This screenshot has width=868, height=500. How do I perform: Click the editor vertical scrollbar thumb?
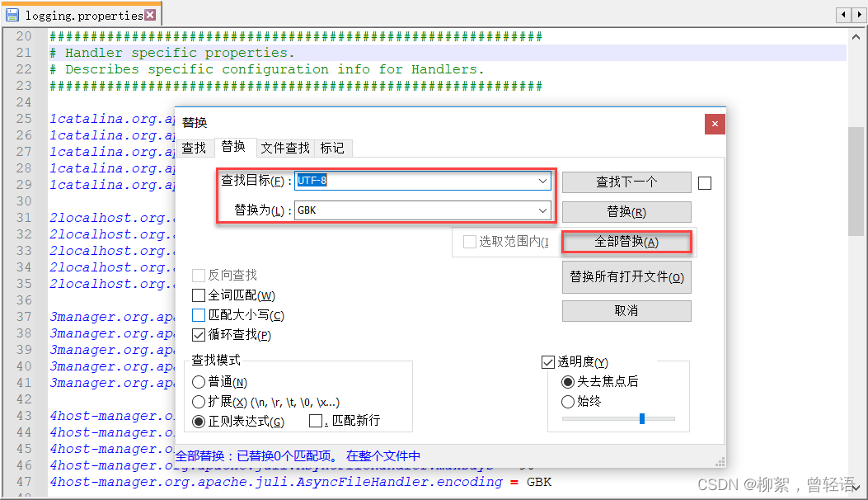click(856, 182)
